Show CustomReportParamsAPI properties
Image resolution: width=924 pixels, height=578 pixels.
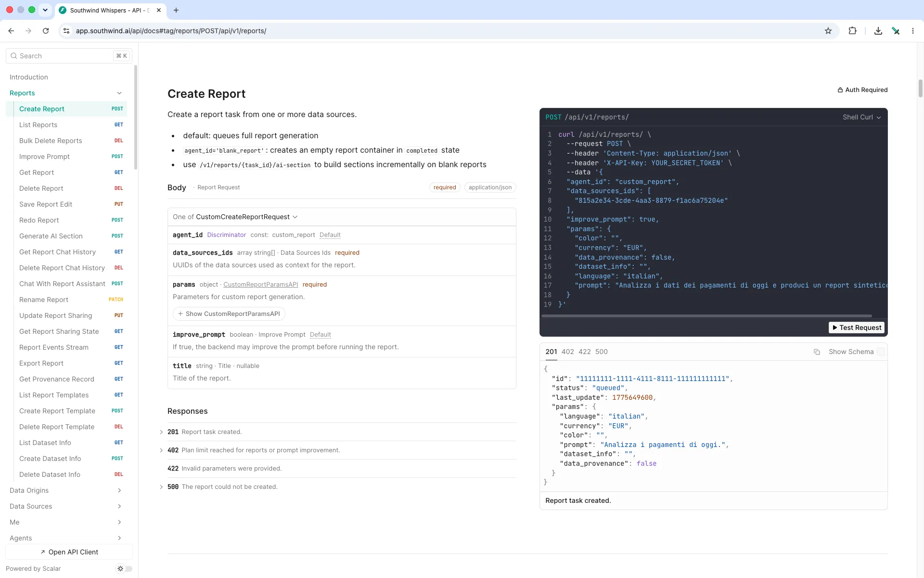point(229,314)
